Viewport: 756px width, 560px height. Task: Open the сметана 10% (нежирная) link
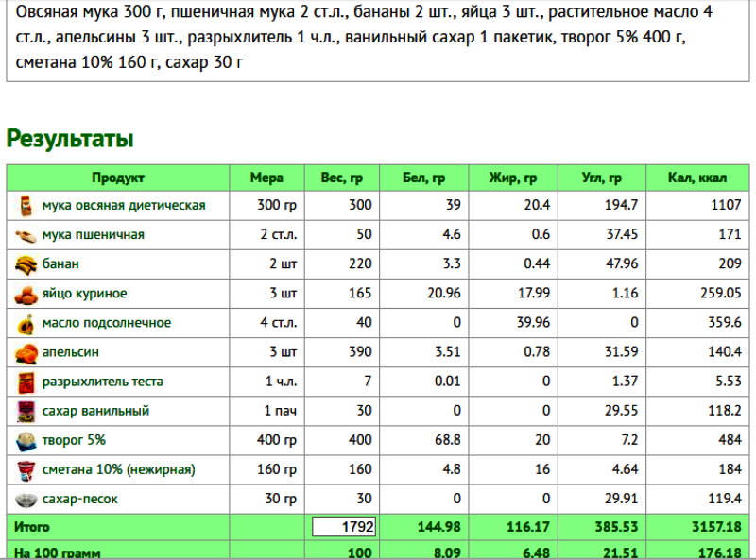(119, 469)
